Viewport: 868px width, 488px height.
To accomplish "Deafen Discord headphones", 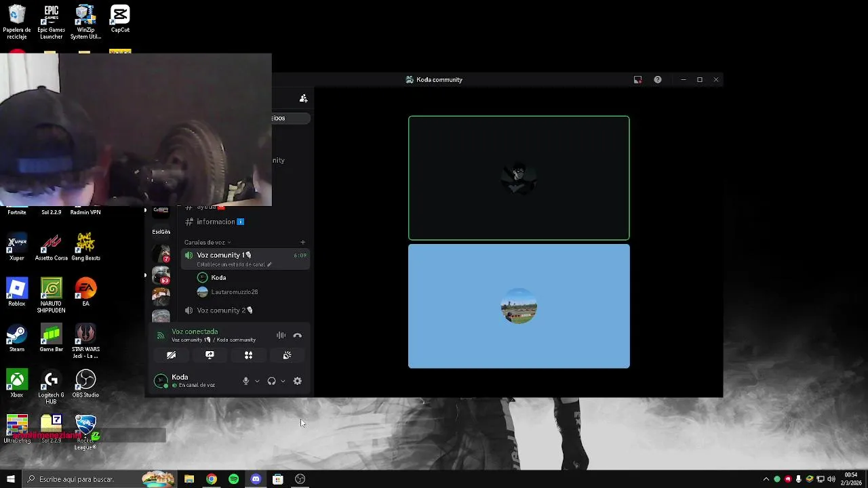I will pos(271,381).
